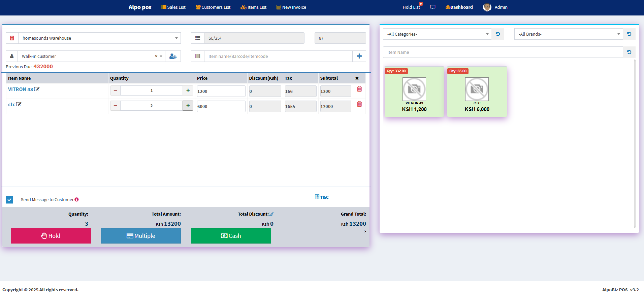Edit VITRON 43 item via pencil icon
644x295 pixels.
coord(37,89)
